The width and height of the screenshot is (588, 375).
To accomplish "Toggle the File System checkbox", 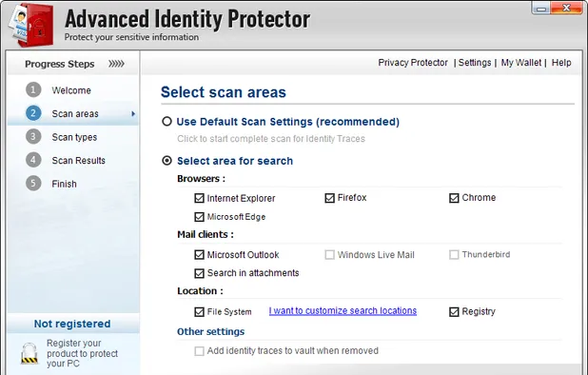I will (x=199, y=311).
